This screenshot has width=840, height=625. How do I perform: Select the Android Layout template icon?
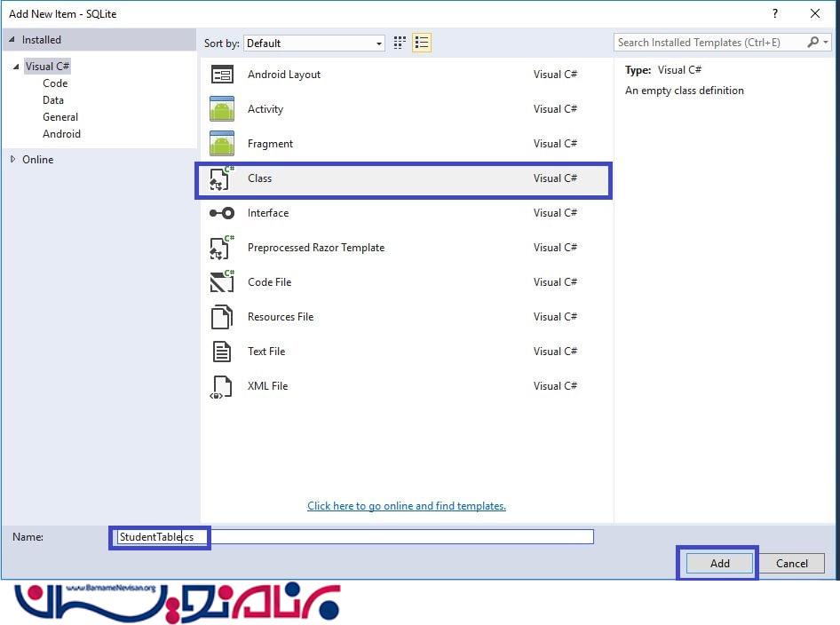coord(221,75)
